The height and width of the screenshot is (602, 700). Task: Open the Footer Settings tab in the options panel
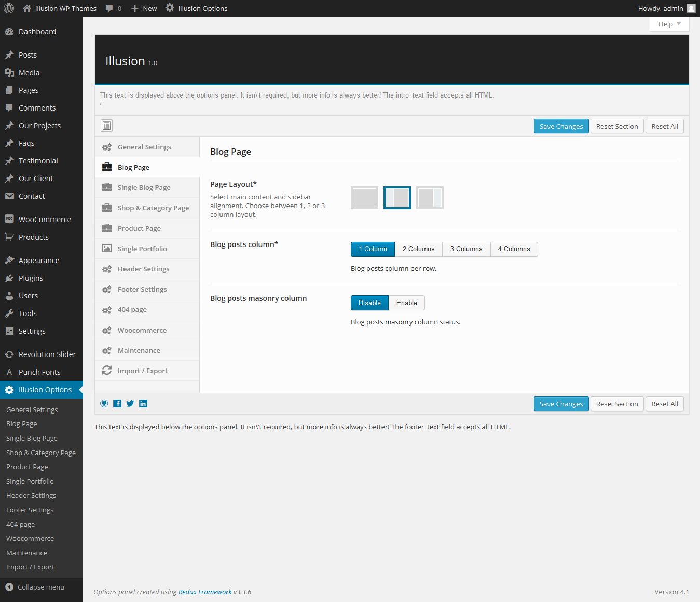(147, 289)
